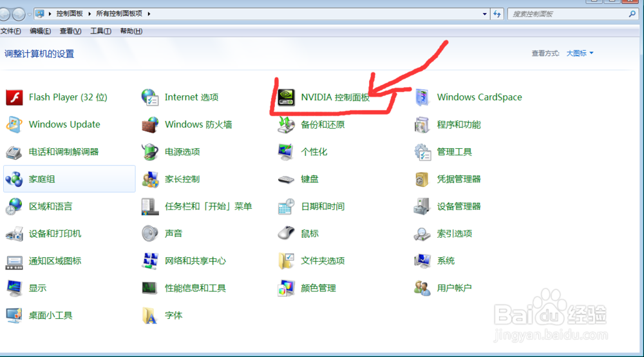This screenshot has height=357, width=644.
Task: Open the 性能信息和工具 icon
Action: [x=150, y=288]
